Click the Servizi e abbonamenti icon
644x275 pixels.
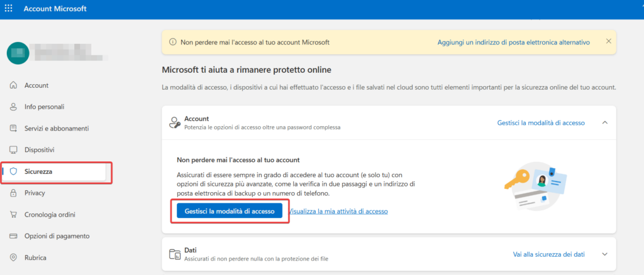point(13,128)
